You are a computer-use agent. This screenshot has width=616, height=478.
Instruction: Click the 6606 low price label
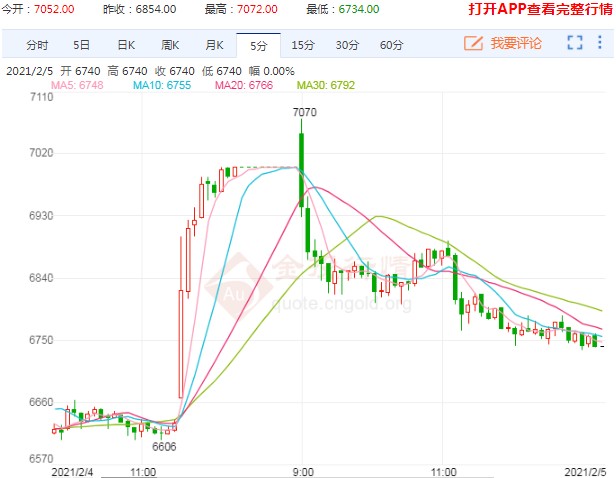pos(164,447)
